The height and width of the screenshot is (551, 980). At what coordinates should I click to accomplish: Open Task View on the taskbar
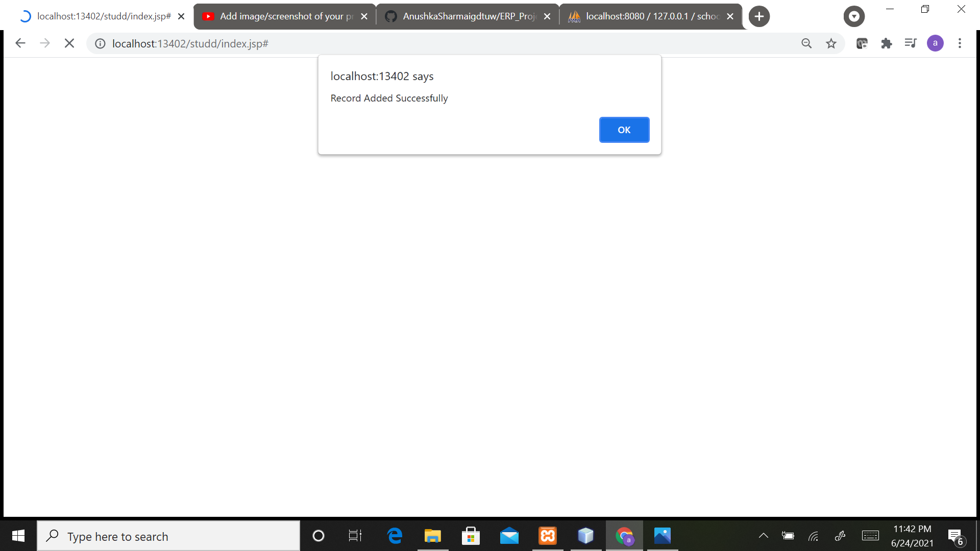point(355,536)
